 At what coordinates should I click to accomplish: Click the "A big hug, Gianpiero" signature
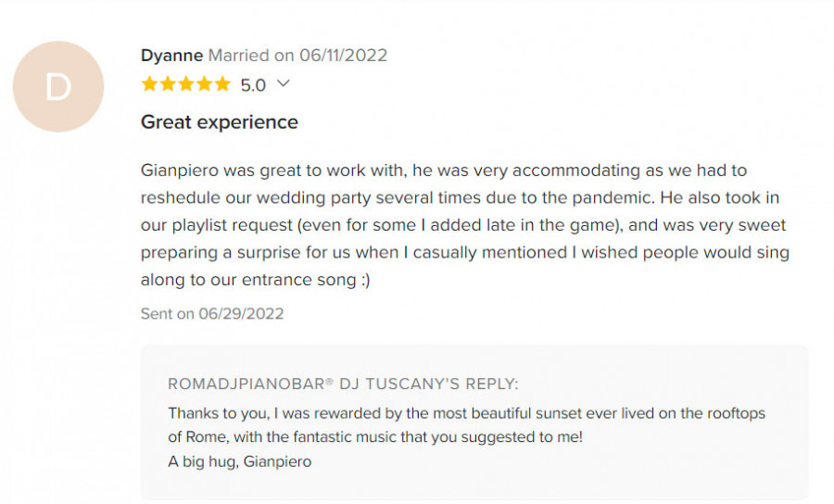(239, 461)
